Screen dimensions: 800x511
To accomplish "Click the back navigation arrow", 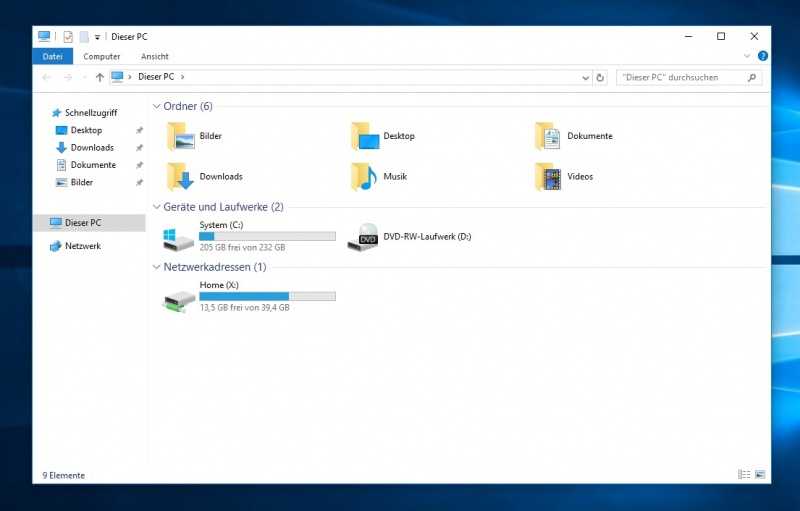I will click(46, 78).
